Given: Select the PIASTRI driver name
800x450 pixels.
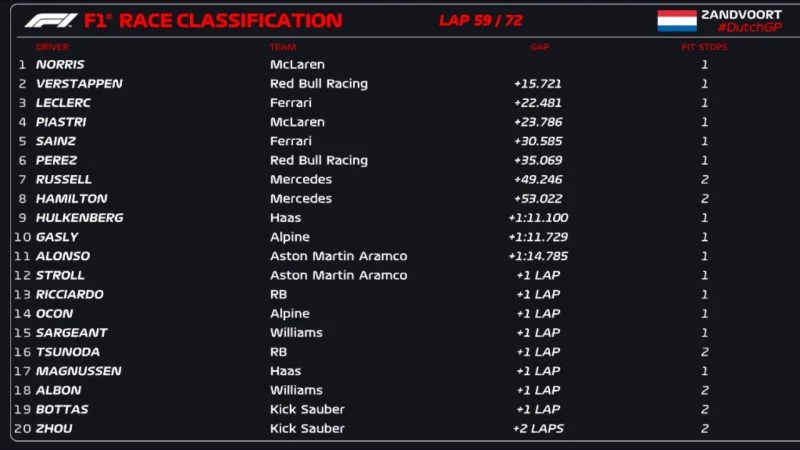Looking at the screenshot, I should click(x=61, y=122).
